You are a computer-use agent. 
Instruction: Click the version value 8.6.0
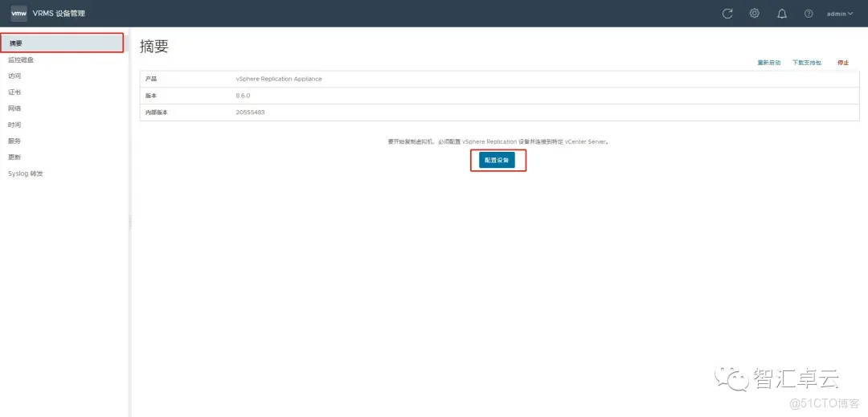point(243,96)
